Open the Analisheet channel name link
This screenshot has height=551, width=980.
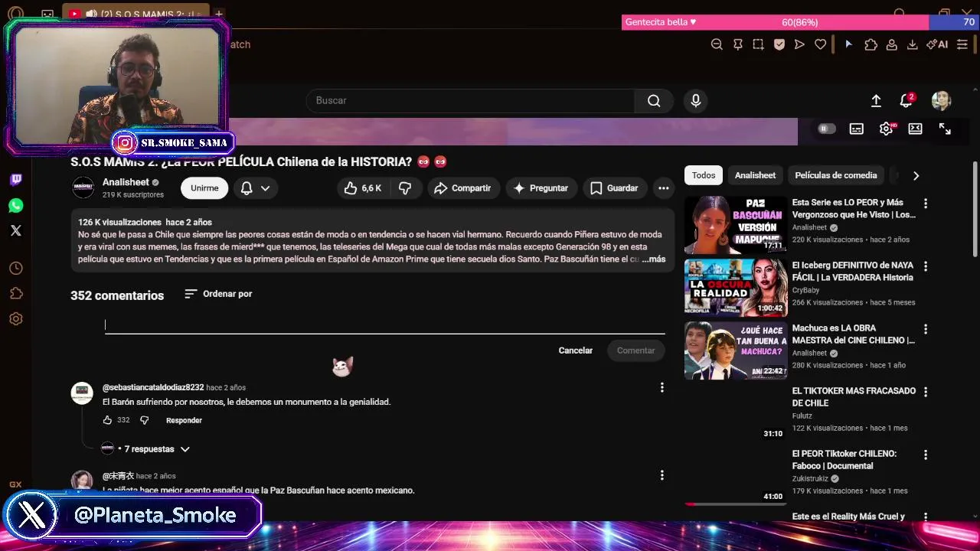click(x=126, y=182)
